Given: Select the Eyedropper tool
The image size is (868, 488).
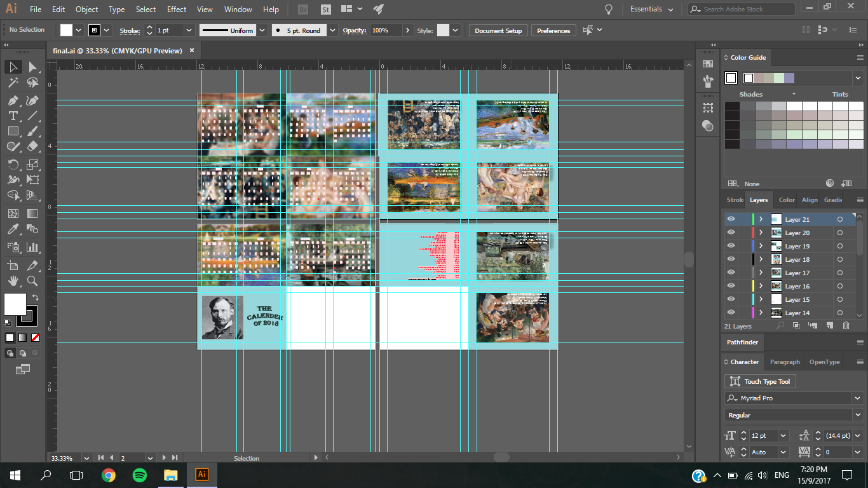Looking at the screenshot, I should click(13, 229).
